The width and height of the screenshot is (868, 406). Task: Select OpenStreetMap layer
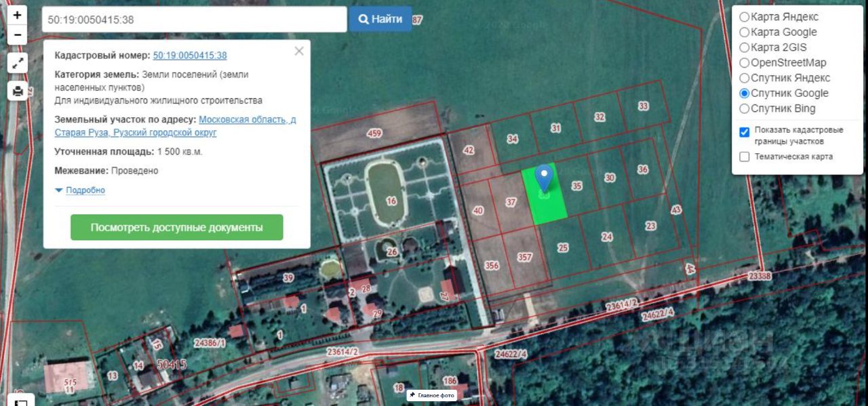744,63
